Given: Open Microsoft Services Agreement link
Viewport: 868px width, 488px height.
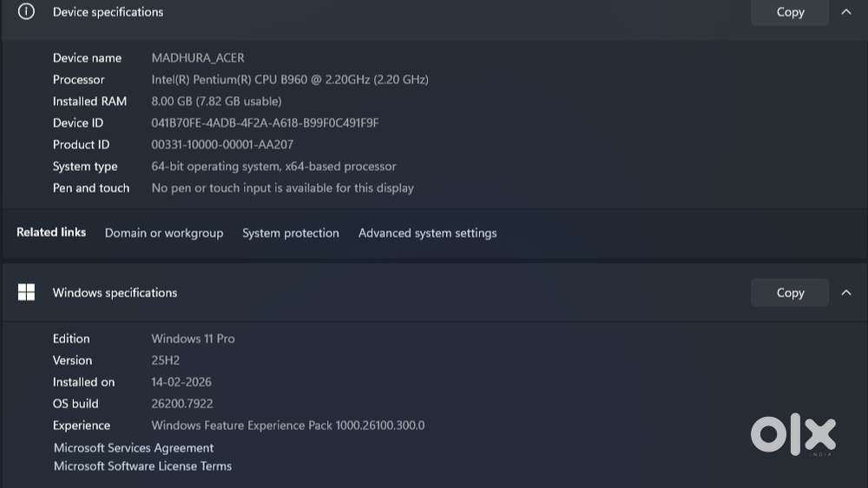Looking at the screenshot, I should point(134,447).
